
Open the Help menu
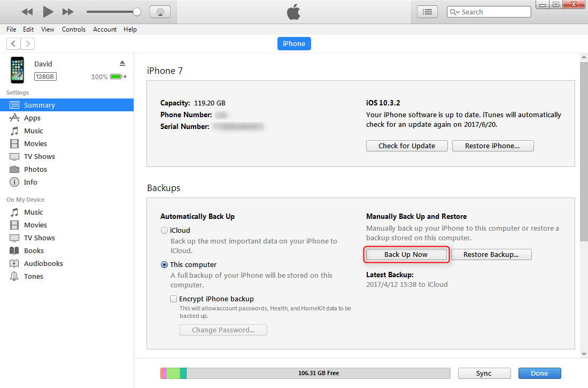[130, 29]
